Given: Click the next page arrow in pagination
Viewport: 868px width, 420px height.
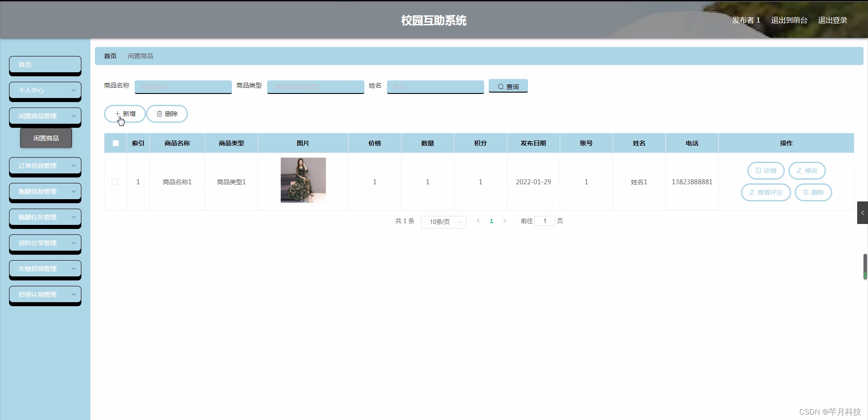Looking at the screenshot, I should click(505, 221).
